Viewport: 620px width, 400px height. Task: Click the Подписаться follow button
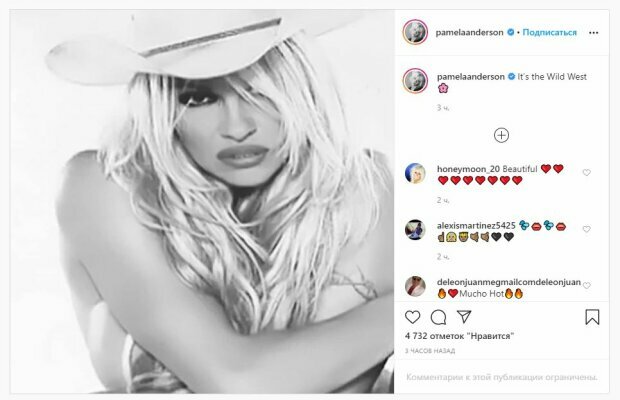point(549,32)
